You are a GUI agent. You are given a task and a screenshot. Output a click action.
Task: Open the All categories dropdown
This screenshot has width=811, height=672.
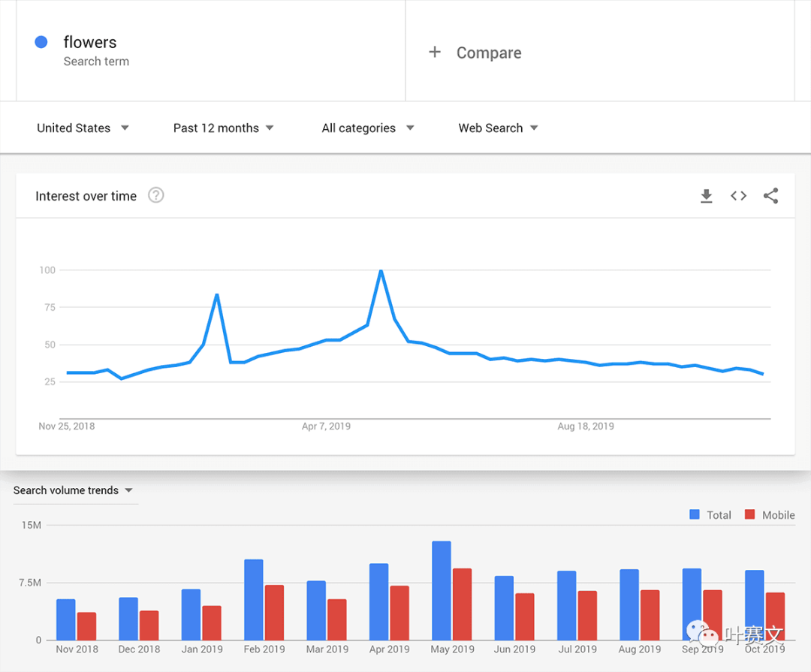(368, 128)
